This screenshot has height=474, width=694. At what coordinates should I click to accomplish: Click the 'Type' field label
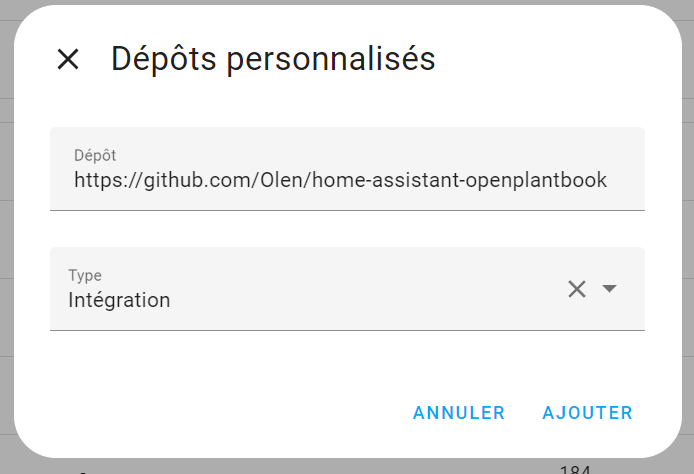(85, 275)
